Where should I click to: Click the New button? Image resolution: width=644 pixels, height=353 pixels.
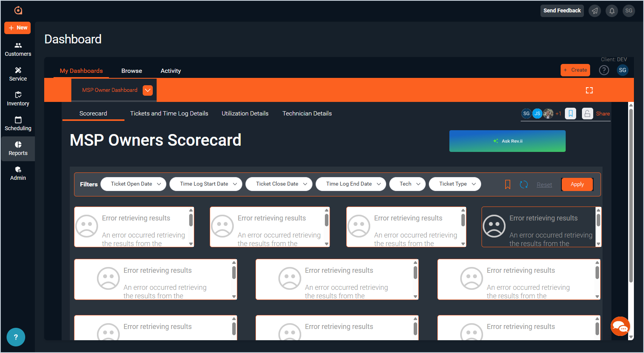pos(17,28)
